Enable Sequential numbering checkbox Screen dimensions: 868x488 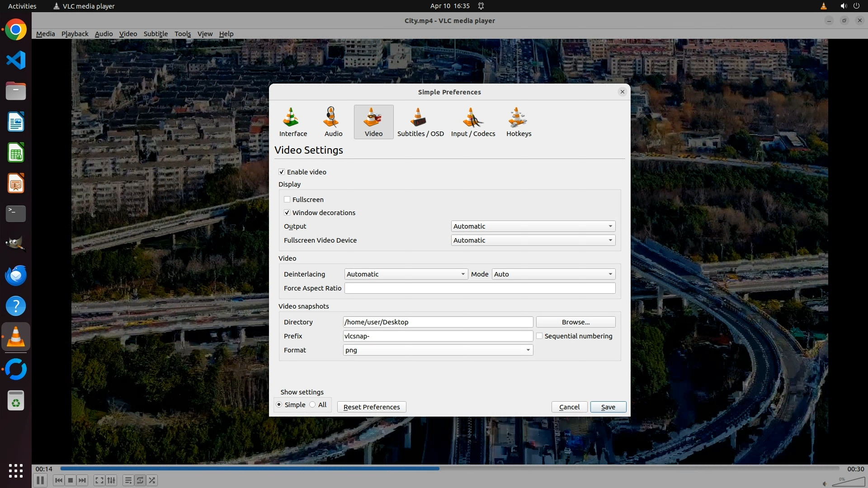coord(539,336)
